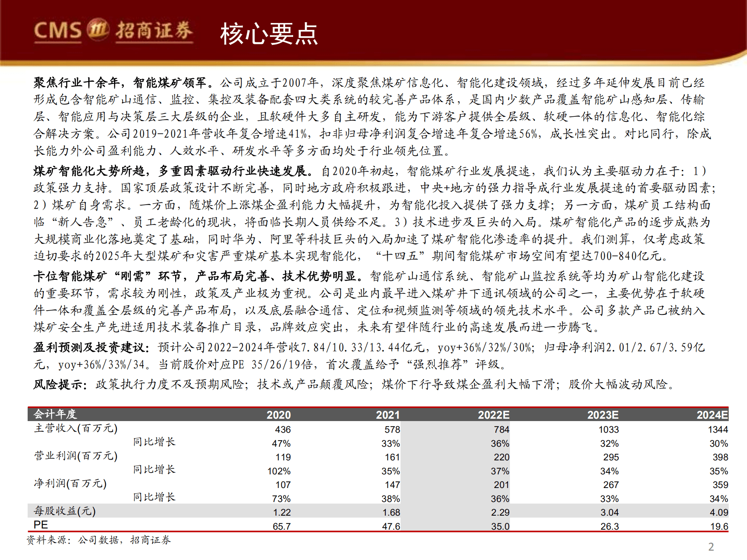Click the slide title 核心要点
The width and height of the screenshot is (747, 560).
click(x=269, y=34)
